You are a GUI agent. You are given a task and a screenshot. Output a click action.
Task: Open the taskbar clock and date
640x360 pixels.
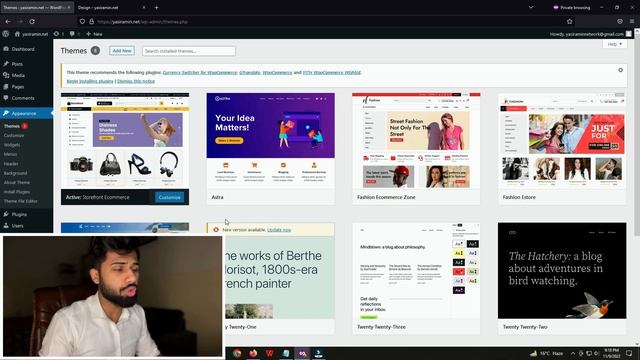(x=611, y=353)
